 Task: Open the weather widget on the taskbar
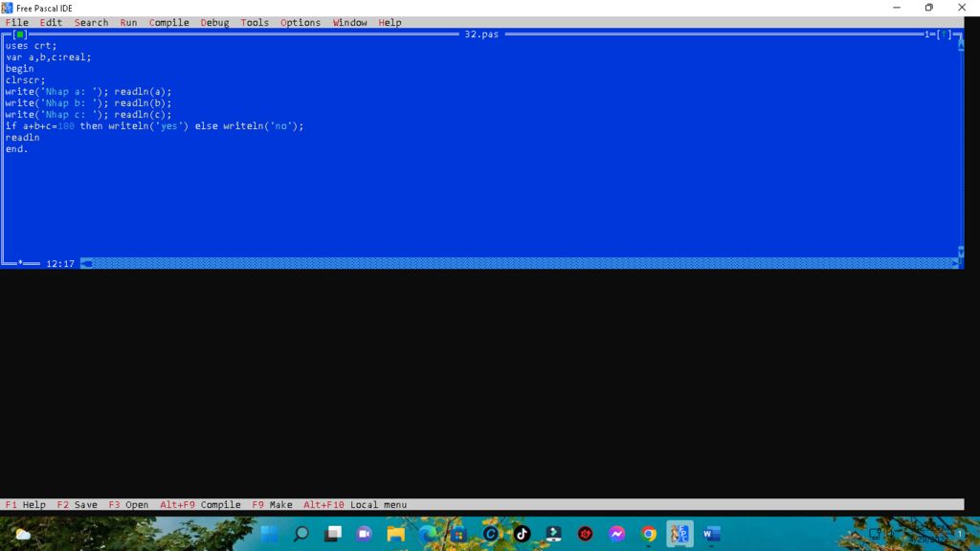click(x=23, y=534)
